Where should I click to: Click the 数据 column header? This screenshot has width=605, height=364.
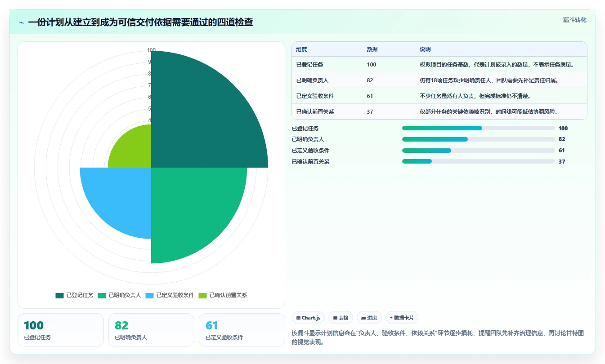coord(372,49)
